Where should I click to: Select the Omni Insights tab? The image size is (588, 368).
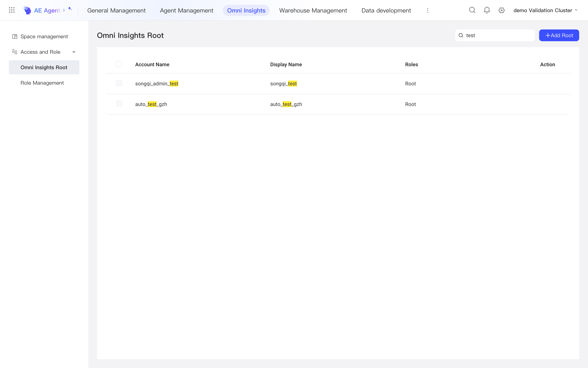tap(246, 10)
